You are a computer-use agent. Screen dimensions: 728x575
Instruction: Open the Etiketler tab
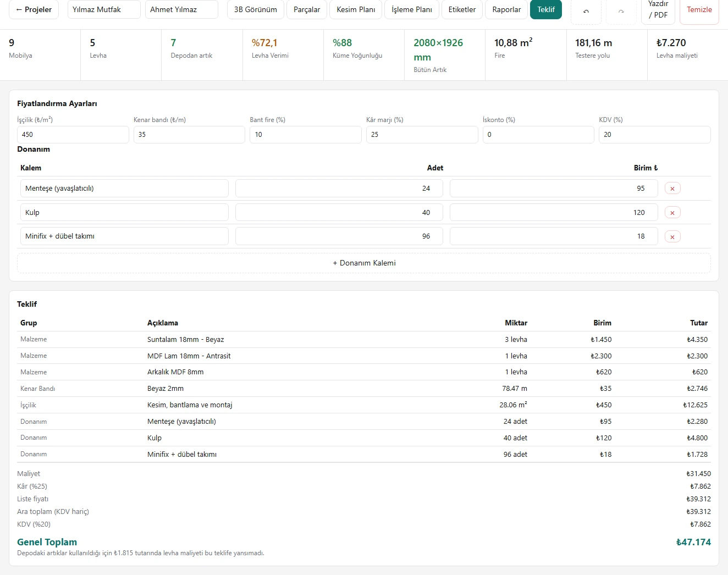pyautogui.click(x=462, y=9)
